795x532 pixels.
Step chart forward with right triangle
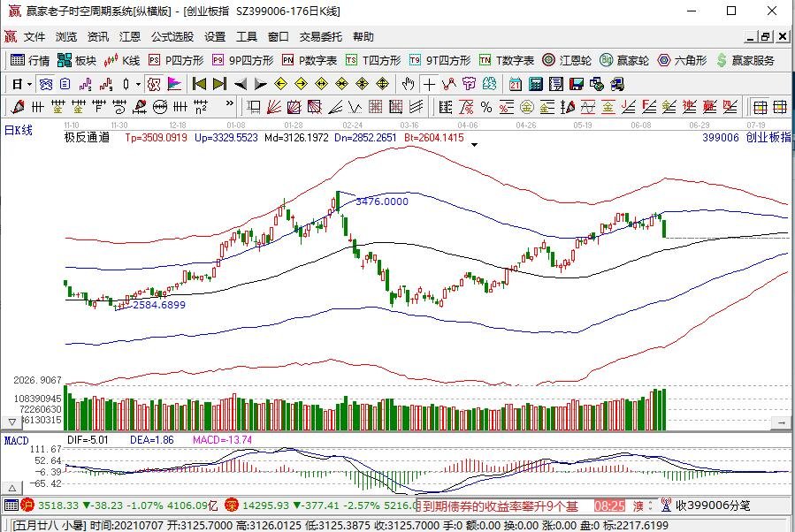coord(261,84)
